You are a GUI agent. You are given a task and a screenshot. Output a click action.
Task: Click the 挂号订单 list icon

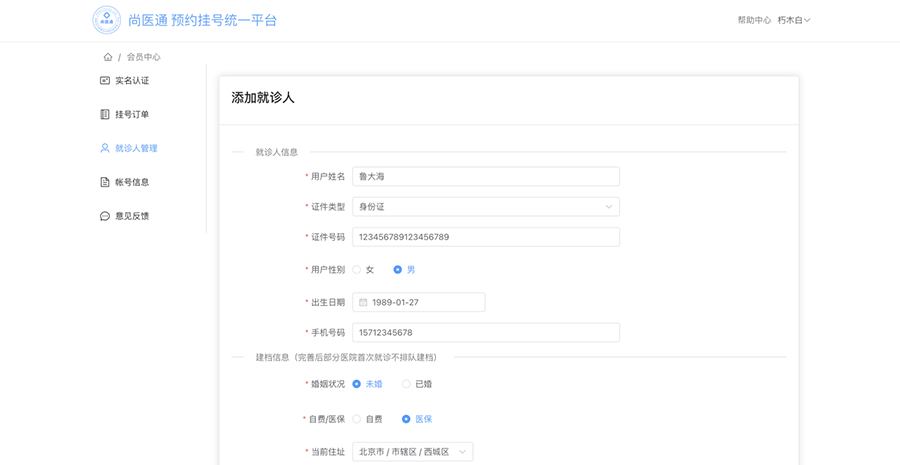(x=104, y=114)
